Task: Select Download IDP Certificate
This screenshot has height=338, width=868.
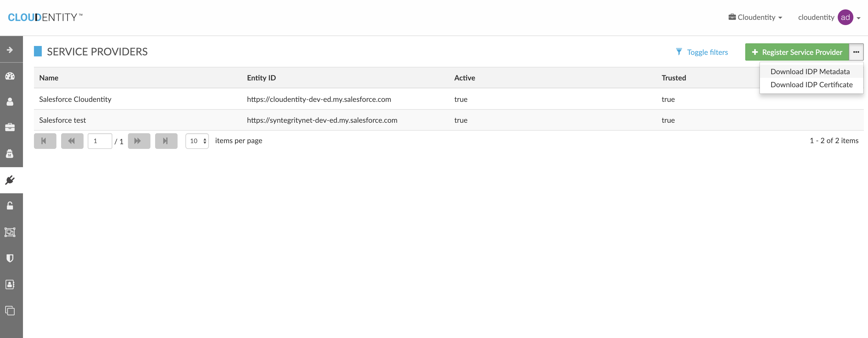Action: pos(811,85)
